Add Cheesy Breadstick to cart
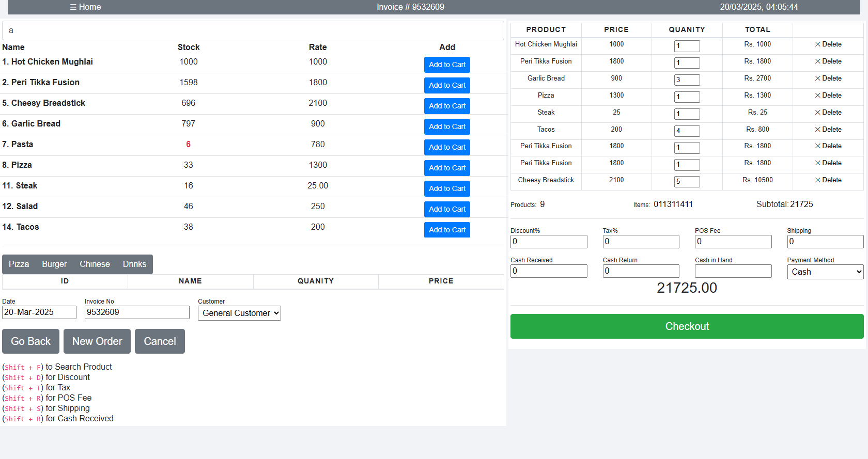The image size is (868, 459). click(x=447, y=106)
